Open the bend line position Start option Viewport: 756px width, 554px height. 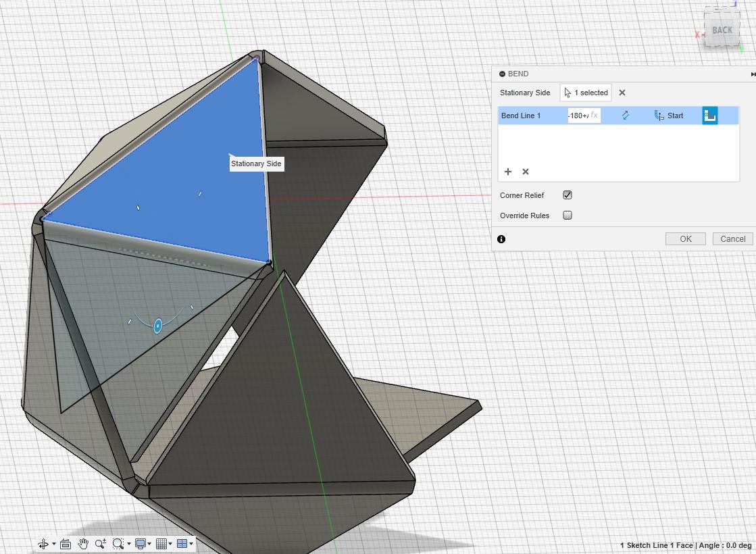click(x=669, y=116)
